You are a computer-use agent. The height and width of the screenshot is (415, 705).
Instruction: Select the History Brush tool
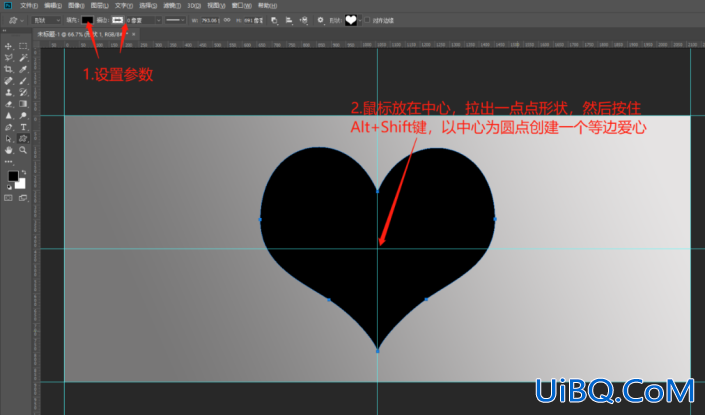coord(23,92)
